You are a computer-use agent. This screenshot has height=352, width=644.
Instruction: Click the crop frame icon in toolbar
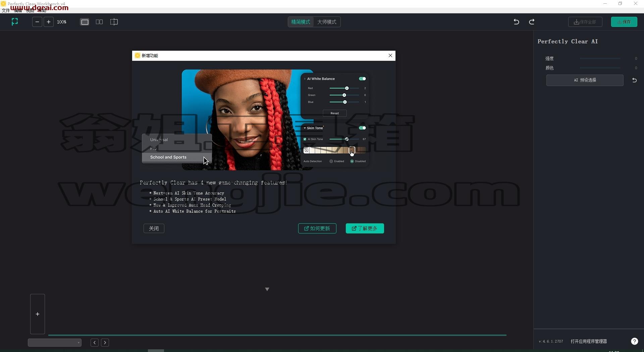(x=15, y=22)
